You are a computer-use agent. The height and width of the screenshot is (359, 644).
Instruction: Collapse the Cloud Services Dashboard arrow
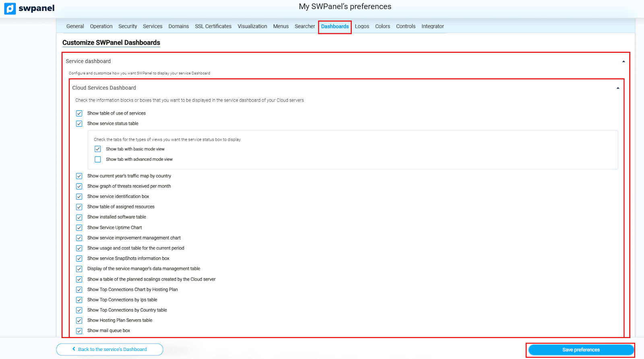pos(618,88)
